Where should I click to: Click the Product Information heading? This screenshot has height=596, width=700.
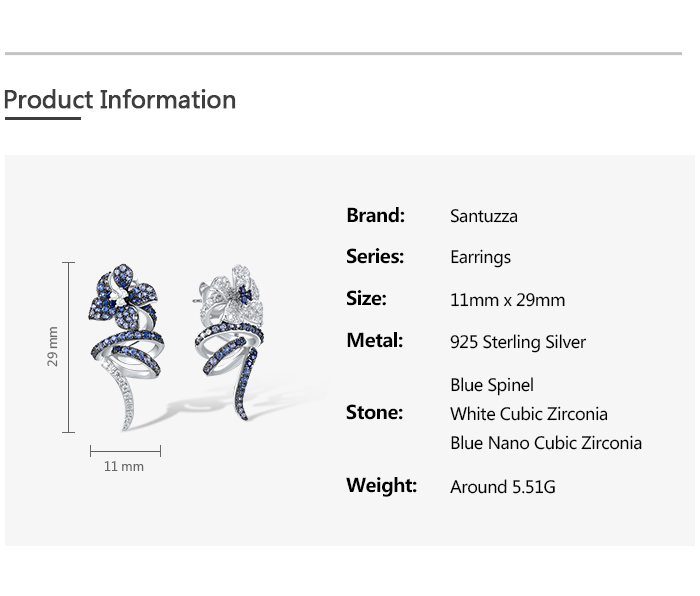120,100
